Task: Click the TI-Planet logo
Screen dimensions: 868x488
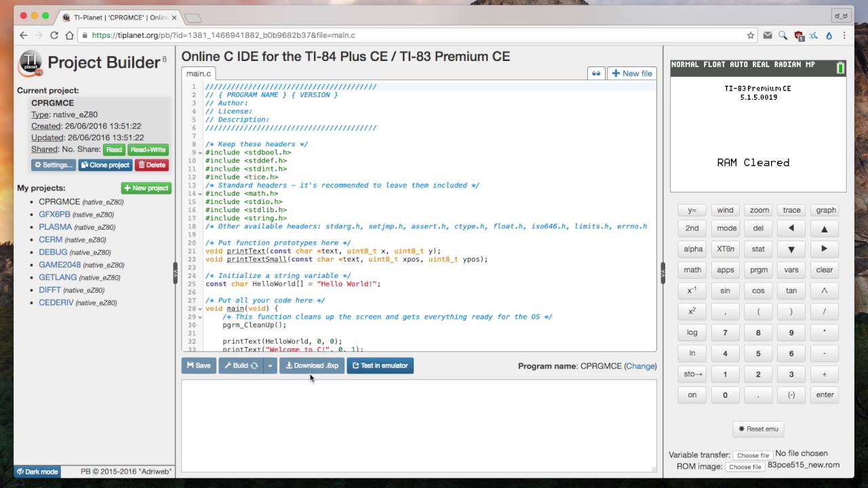Action: coord(31,62)
